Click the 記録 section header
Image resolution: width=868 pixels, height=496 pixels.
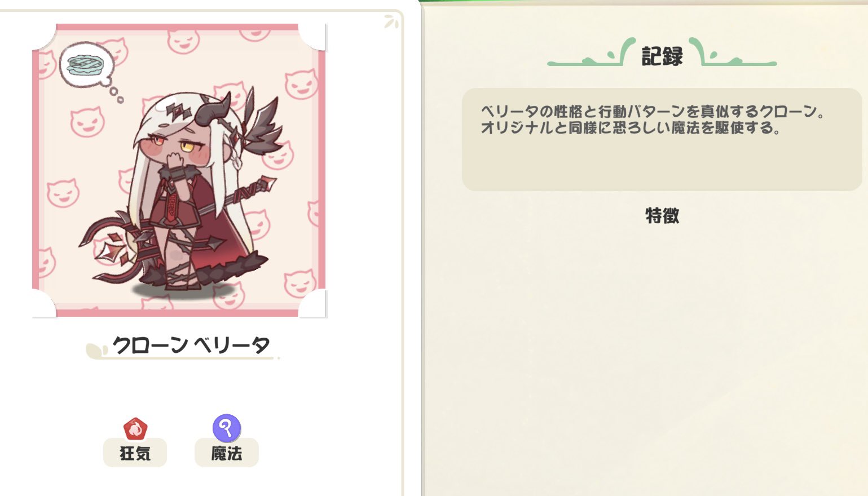pyautogui.click(x=662, y=56)
